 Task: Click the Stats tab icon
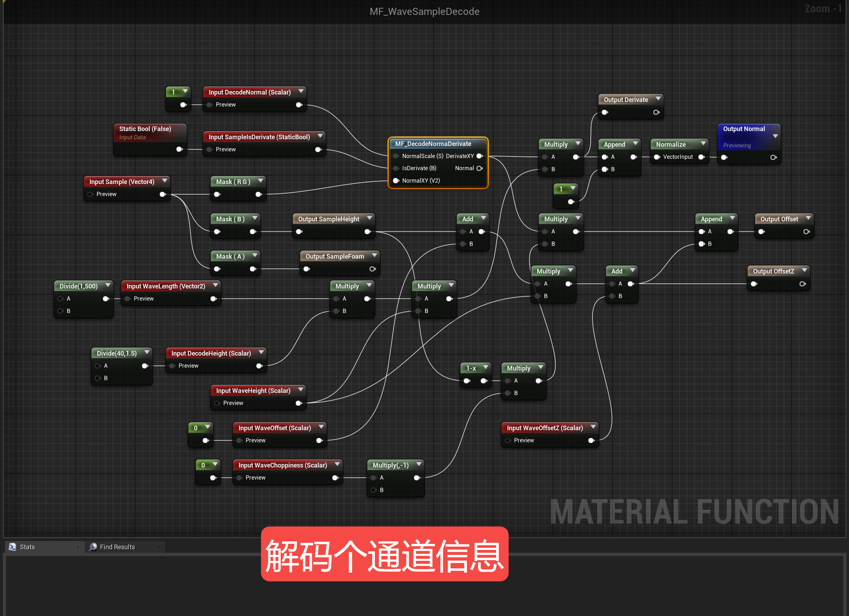tap(12, 547)
